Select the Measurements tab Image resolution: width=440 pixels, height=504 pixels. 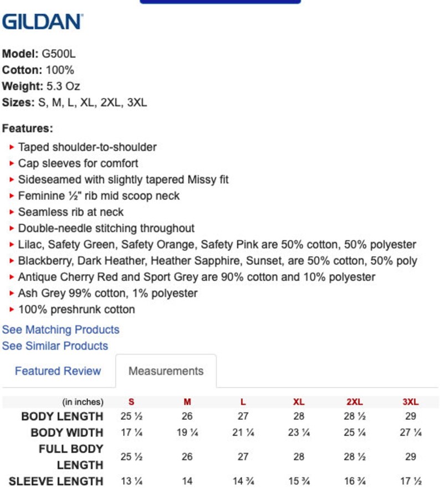166,371
